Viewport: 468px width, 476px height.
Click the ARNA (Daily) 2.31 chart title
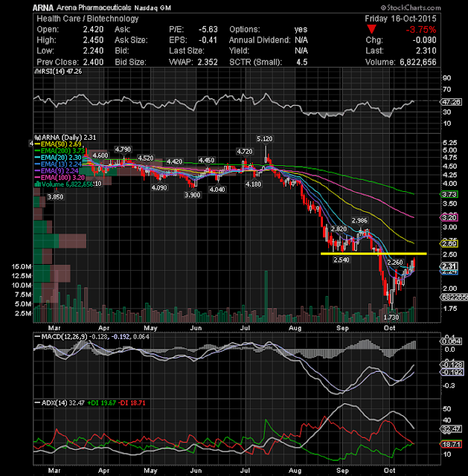tap(66, 138)
